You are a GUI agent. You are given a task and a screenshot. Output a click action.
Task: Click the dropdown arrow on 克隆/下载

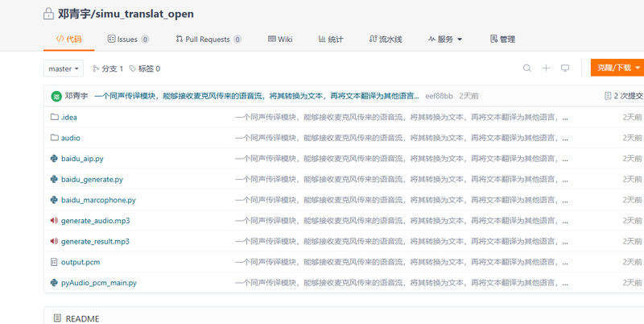point(638,69)
